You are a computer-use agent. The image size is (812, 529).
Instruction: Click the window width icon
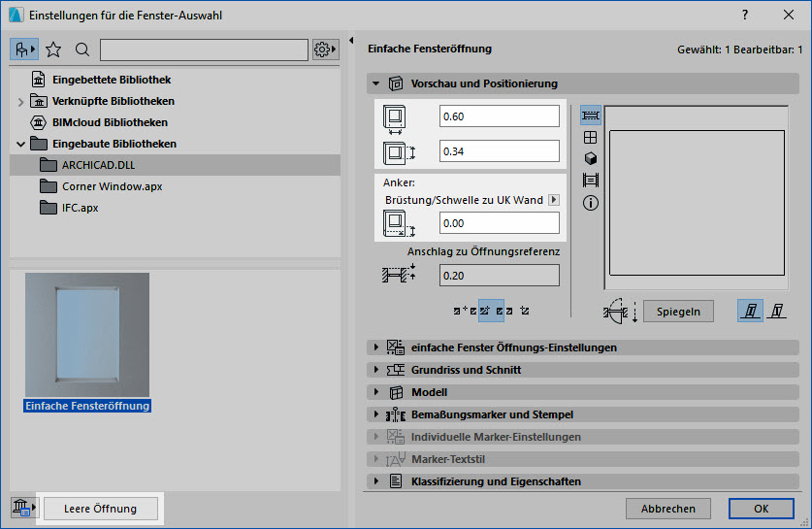tap(395, 119)
